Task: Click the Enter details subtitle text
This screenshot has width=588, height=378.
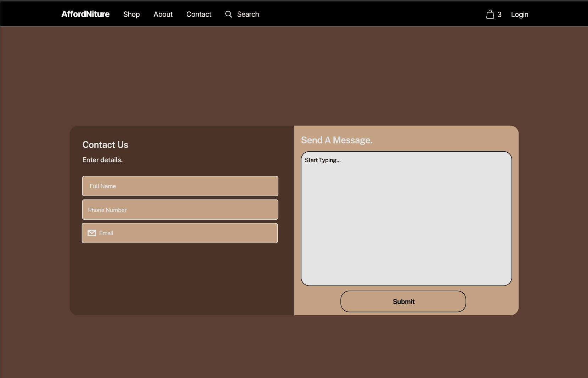Action: 102,160
